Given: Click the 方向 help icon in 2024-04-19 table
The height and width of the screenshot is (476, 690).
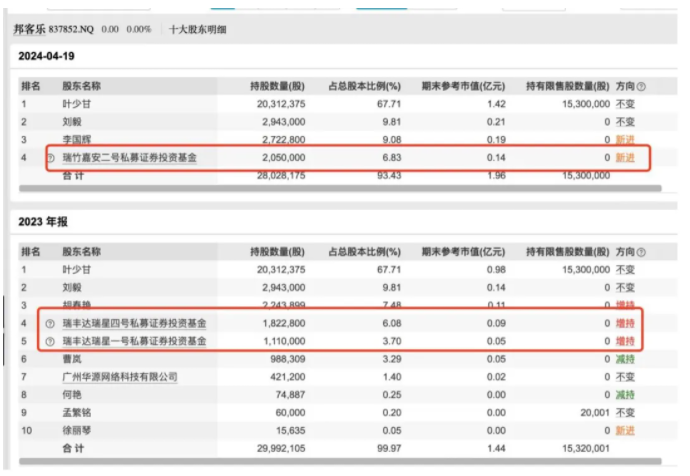Looking at the screenshot, I should pyautogui.click(x=641, y=87).
